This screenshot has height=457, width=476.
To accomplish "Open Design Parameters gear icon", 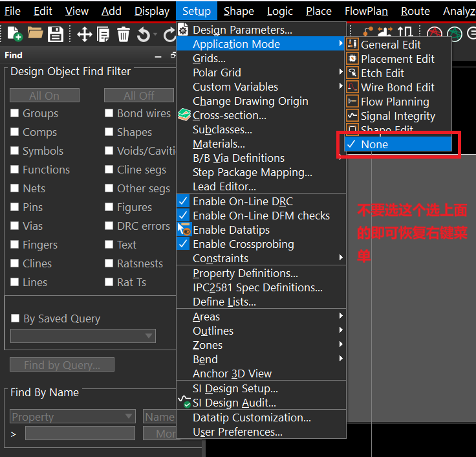I will point(183,30).
